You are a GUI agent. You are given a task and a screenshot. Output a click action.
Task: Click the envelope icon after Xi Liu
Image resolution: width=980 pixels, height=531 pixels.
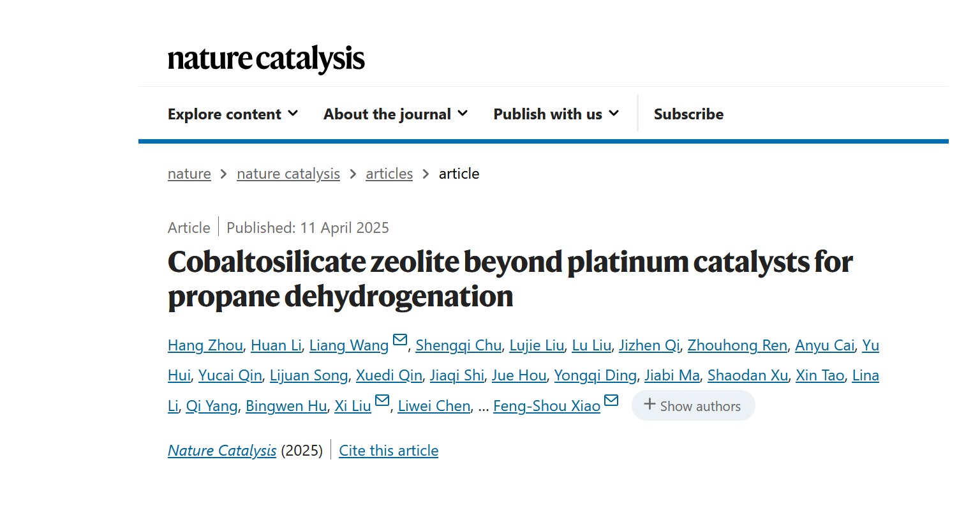click(x=382, y=400)
